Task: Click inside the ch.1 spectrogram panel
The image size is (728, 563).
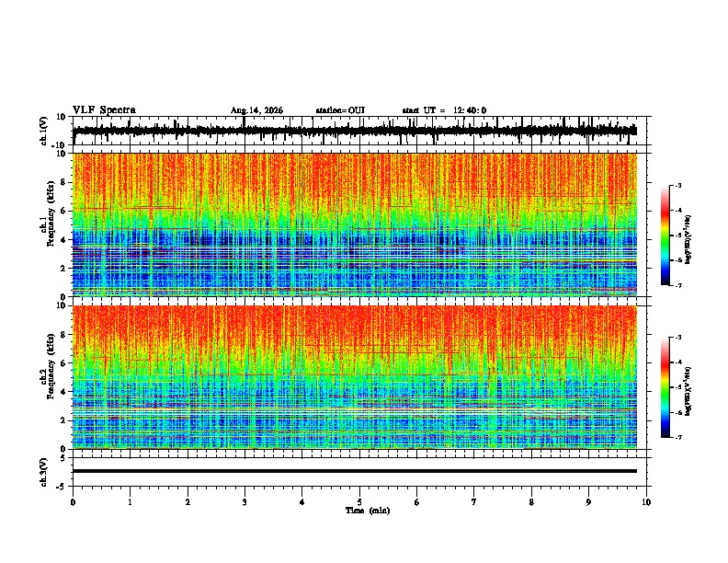Action: 354,224
